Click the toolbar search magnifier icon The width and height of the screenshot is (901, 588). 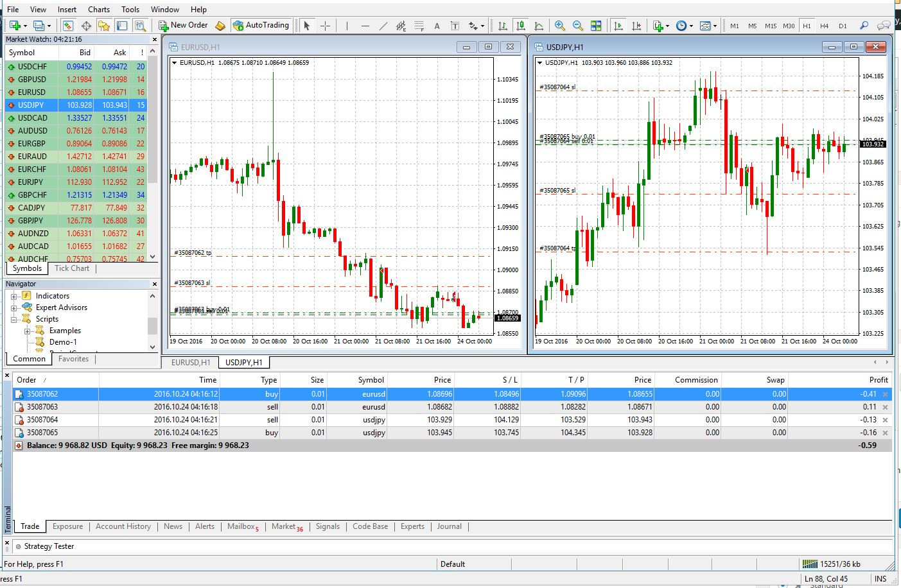pos(864,26)
